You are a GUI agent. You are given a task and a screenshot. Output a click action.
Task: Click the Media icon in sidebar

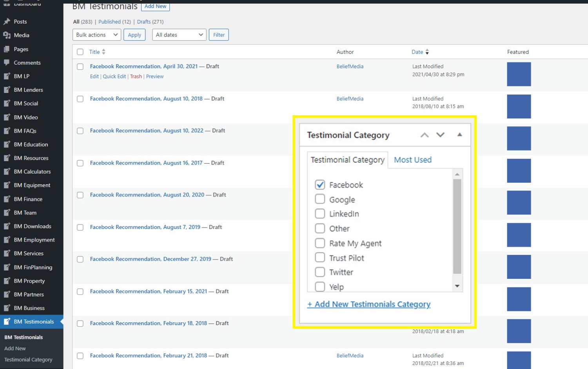7,35
